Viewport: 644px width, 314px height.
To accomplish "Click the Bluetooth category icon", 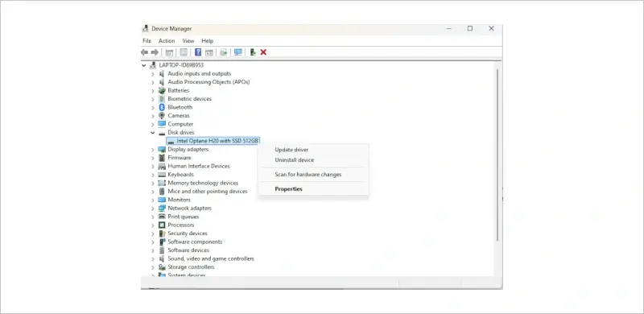I will coord(162,107).
